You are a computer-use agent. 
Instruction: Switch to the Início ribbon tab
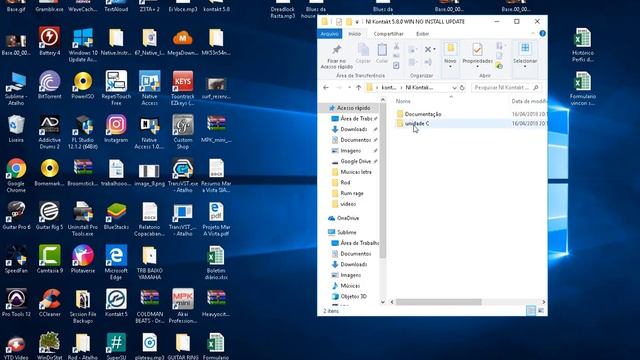point(354,33)
